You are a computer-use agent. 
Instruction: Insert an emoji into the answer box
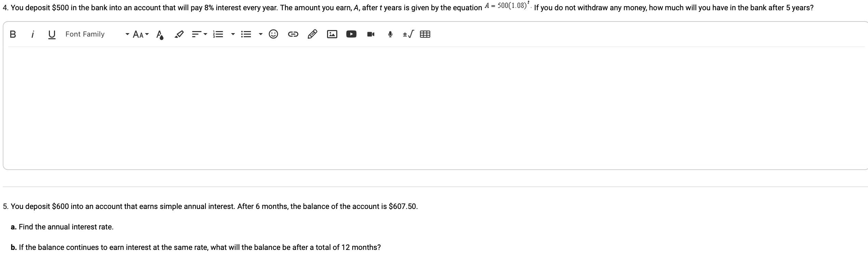273,34
